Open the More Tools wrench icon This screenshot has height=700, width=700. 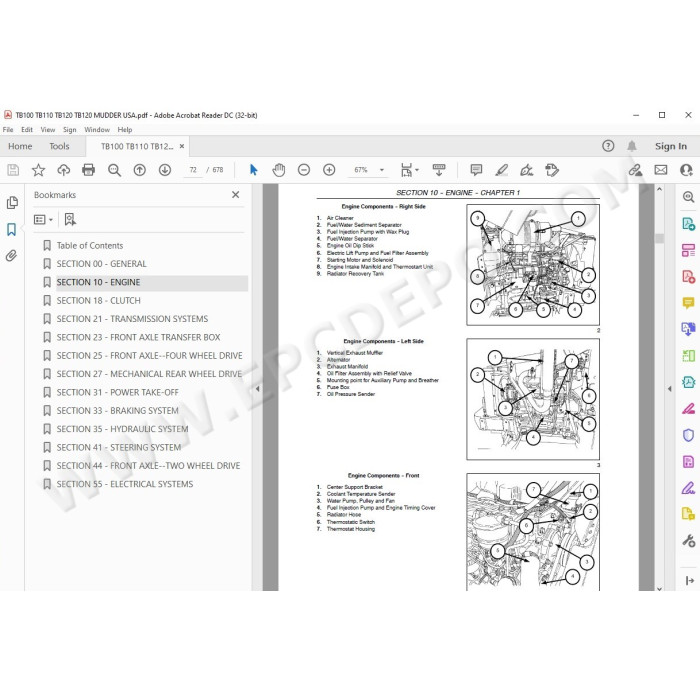tap(688, 541)
